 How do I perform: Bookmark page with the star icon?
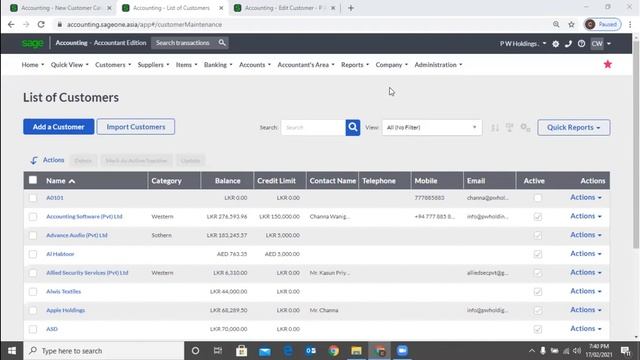point(571,24)
